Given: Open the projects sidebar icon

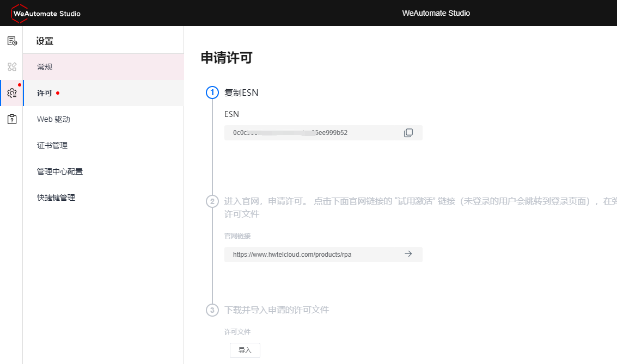Looking at the screenshot, I should pos(12,41).
